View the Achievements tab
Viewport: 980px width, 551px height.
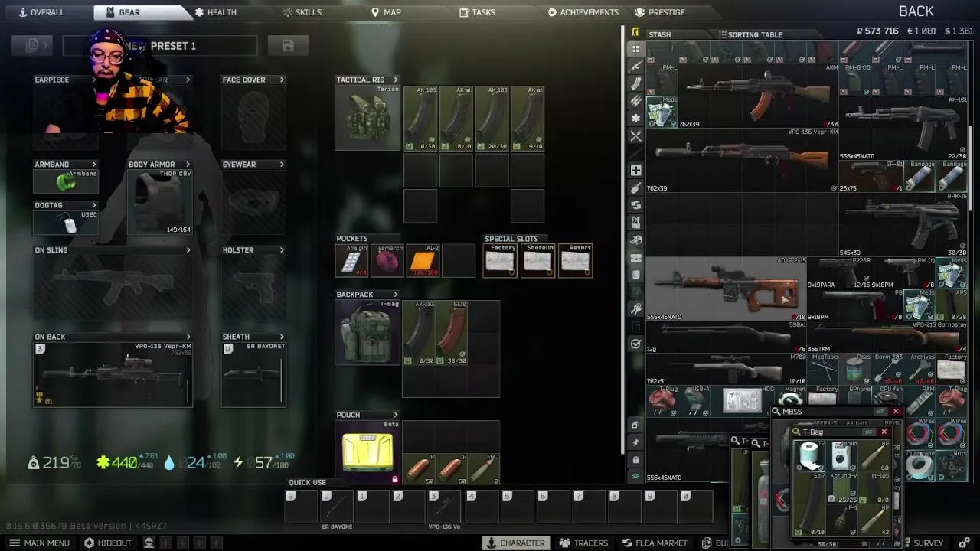pos(583,12)
